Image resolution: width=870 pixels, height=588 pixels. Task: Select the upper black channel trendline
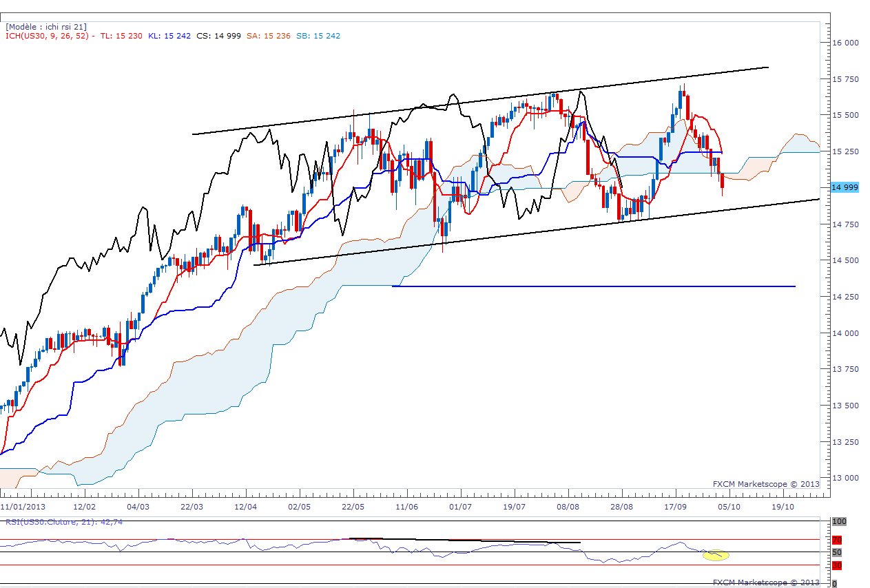480,101
